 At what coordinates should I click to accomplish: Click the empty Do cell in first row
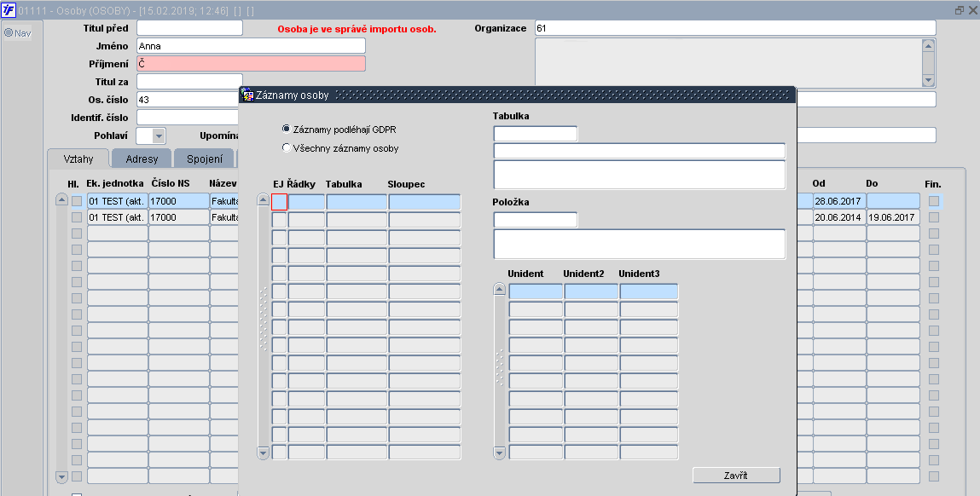click(893, 201)
